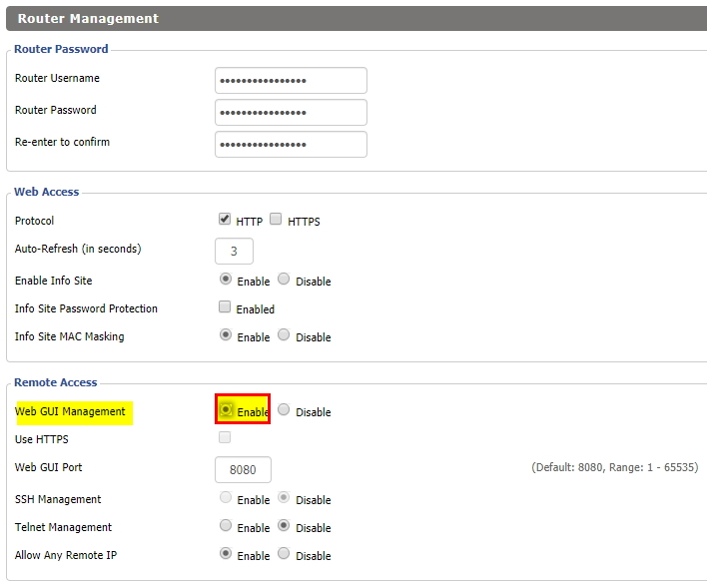Click the Re-enter to confirm label

pos(62,143)
